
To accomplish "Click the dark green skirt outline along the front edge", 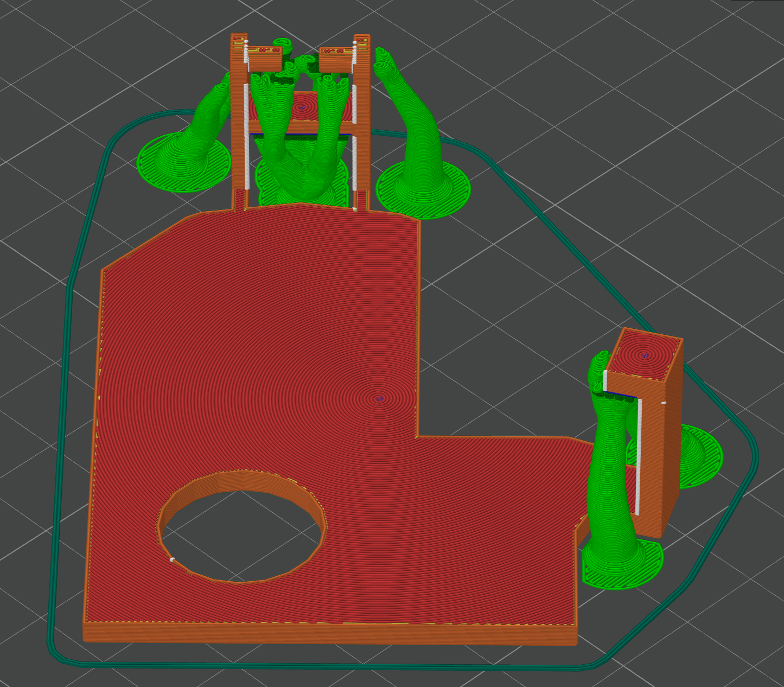I will pos(326,665).
